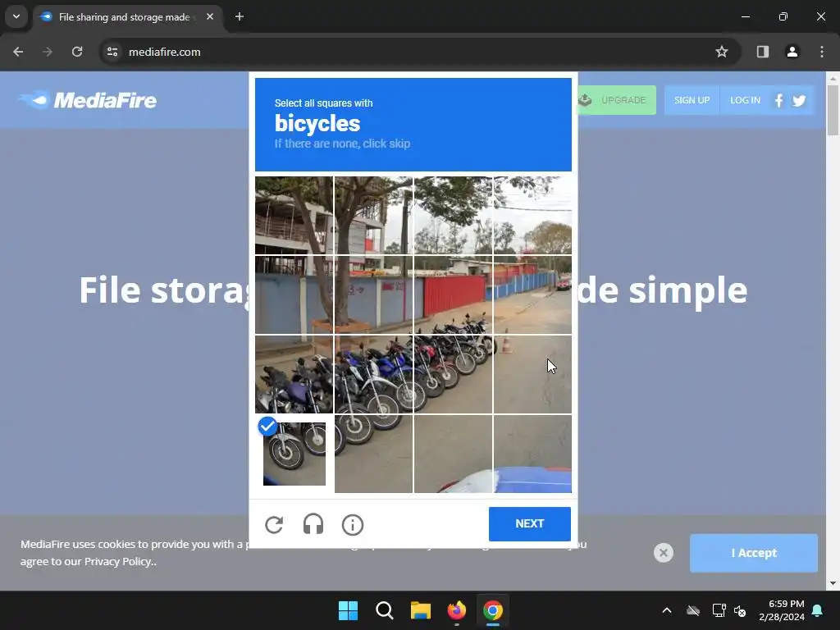This screenshot has height=630, width=840.
Task: Select tile with purple motorcycle at left
Action: click(x=294, y=374)
